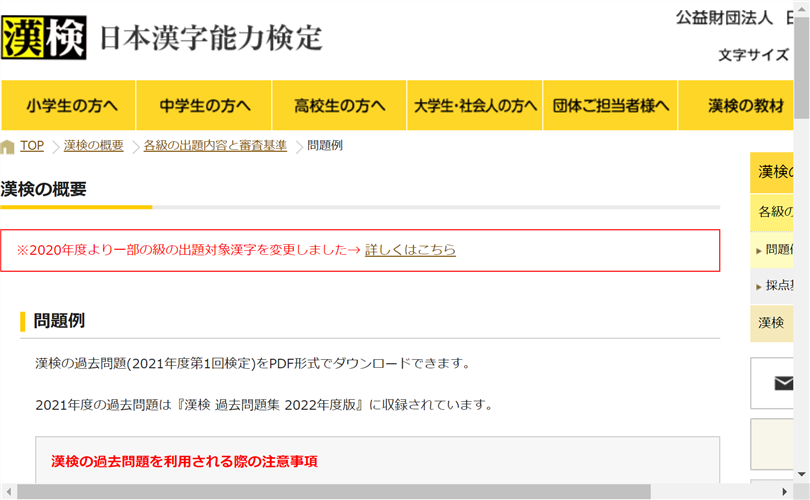The height and width of the screenshot is (500, 810).
Task: Click ※2020年度より一部の級 notice text
Action: click(x=189, y=250)
